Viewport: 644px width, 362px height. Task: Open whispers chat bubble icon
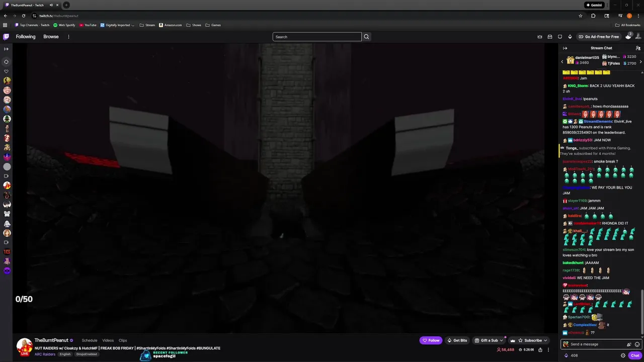(x=559, y=37)
